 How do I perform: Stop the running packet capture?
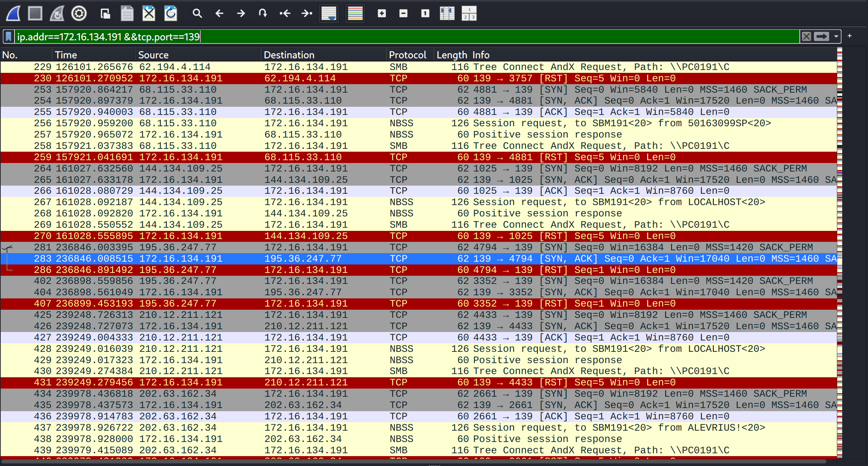[35, 14]
